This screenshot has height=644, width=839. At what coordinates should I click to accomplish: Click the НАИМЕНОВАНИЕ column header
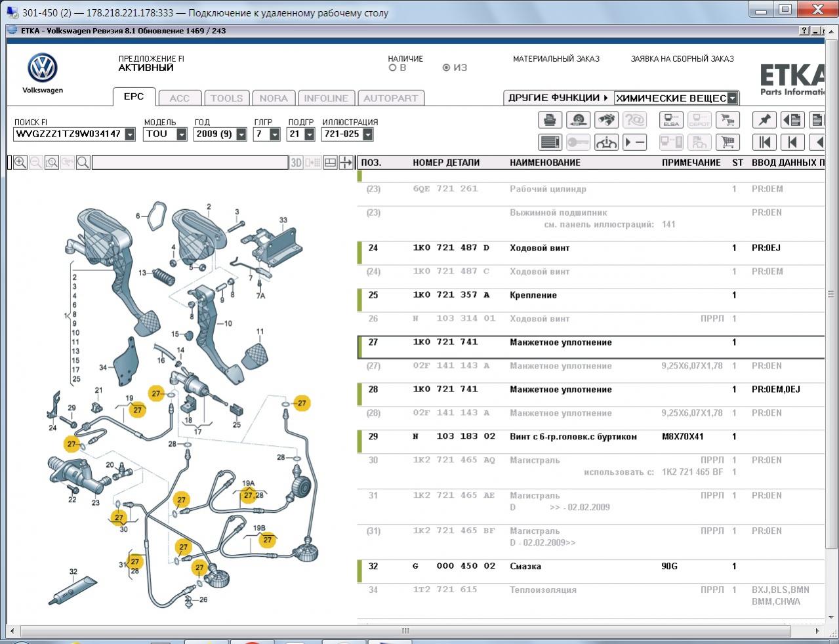(545, 163)
